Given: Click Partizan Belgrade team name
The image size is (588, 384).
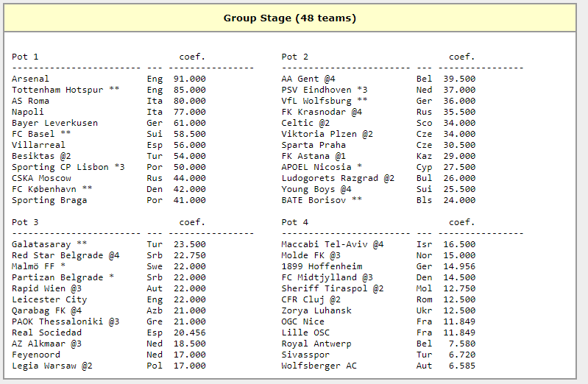Looking at the screenshot, I should pyautogui.click(x=57, y=277).
